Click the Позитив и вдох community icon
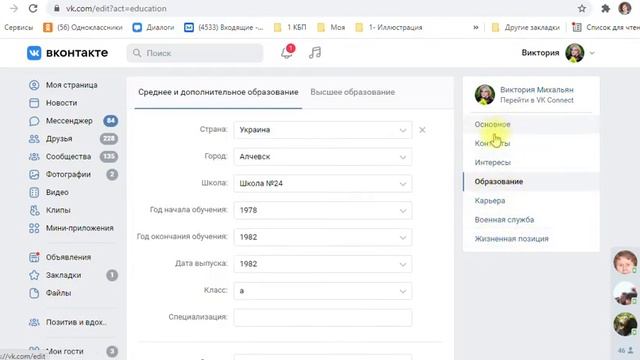This screenshot has width=640, height=360. (x=34, y=322)
